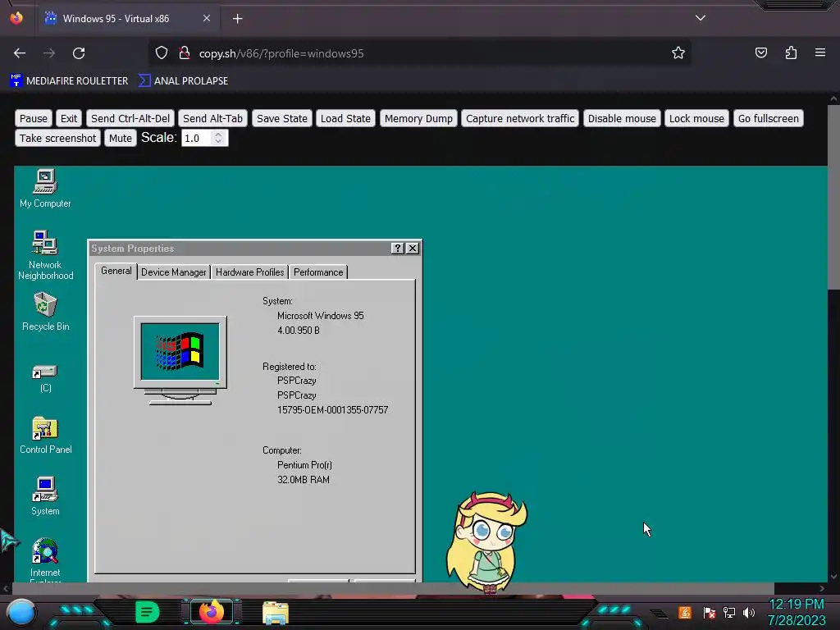Screen dimensions: 840x630
Task: Click the Lock mouse button
Action: [696, 118]
